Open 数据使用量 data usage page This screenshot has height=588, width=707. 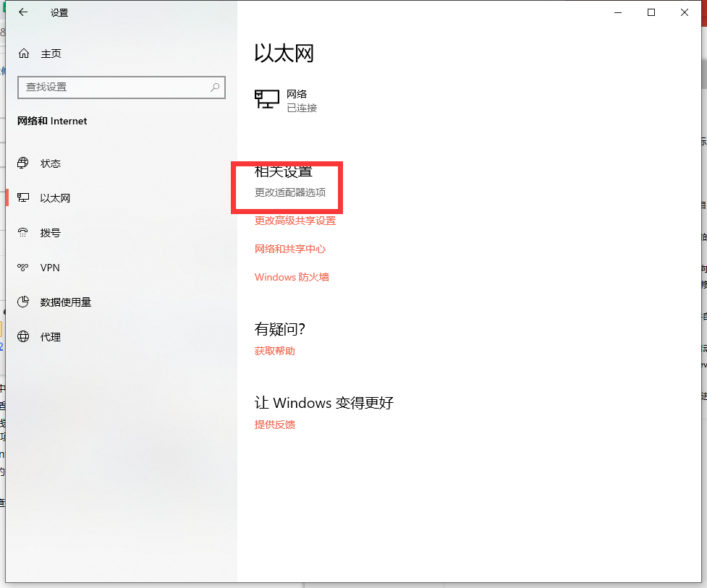(x=65, y=302)
